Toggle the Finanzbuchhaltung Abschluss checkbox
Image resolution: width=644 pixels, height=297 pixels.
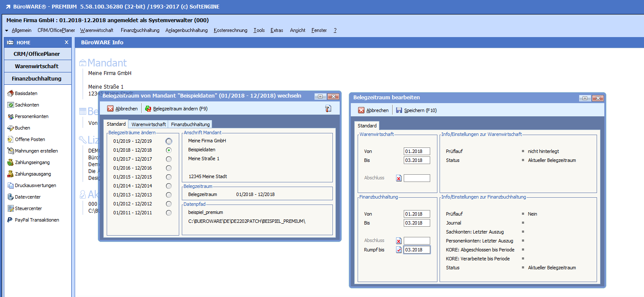[399, 241]
